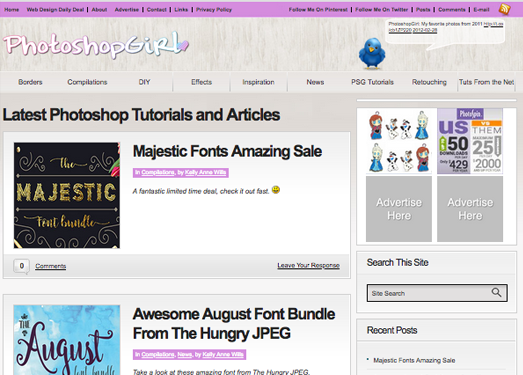Open the Links page
The image size is (523, 375).
(181, 10)
